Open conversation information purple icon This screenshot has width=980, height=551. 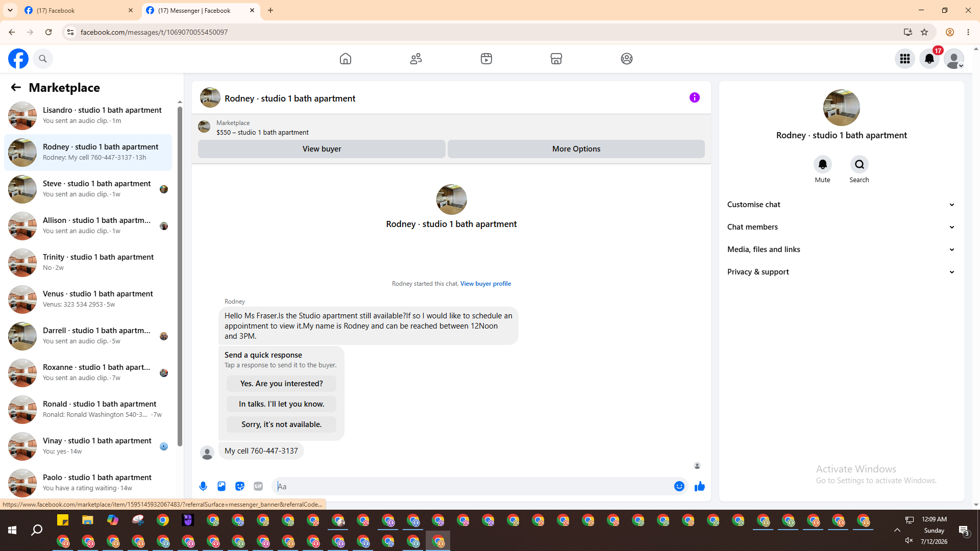695,97
